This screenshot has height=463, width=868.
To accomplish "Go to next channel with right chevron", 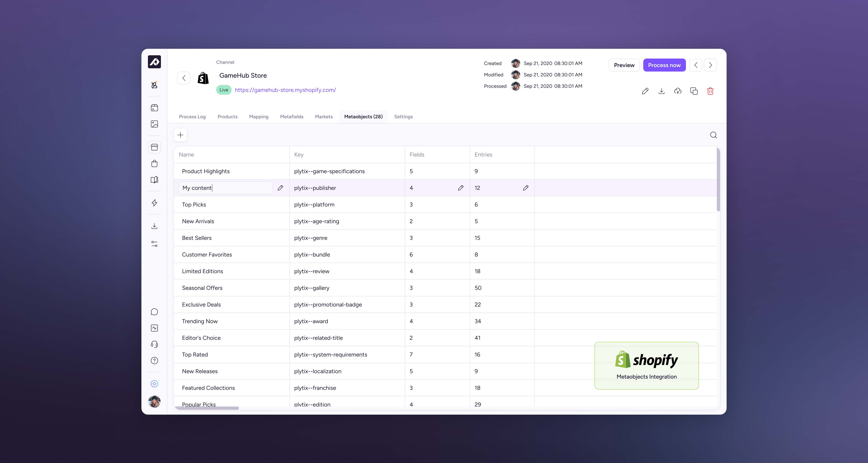I will (x=710, y=65).
